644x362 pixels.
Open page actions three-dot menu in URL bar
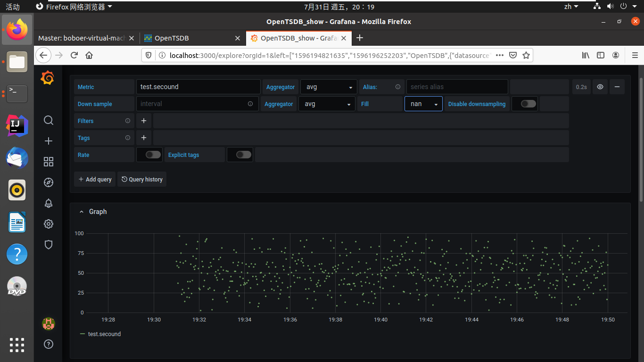click(x=500, y=55)
